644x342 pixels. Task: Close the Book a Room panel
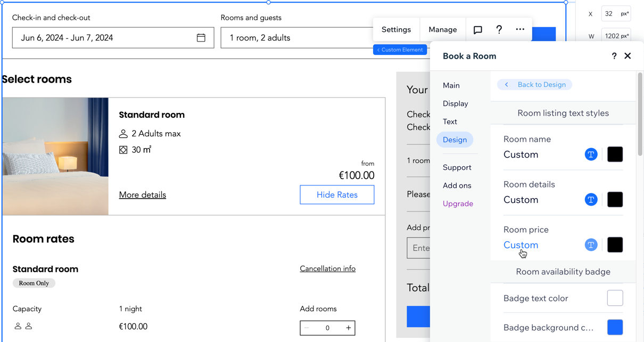pos(628,56)
